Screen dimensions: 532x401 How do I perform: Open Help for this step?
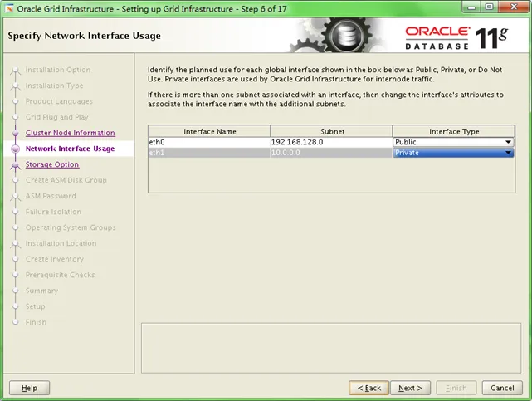[x=30, y=388]
